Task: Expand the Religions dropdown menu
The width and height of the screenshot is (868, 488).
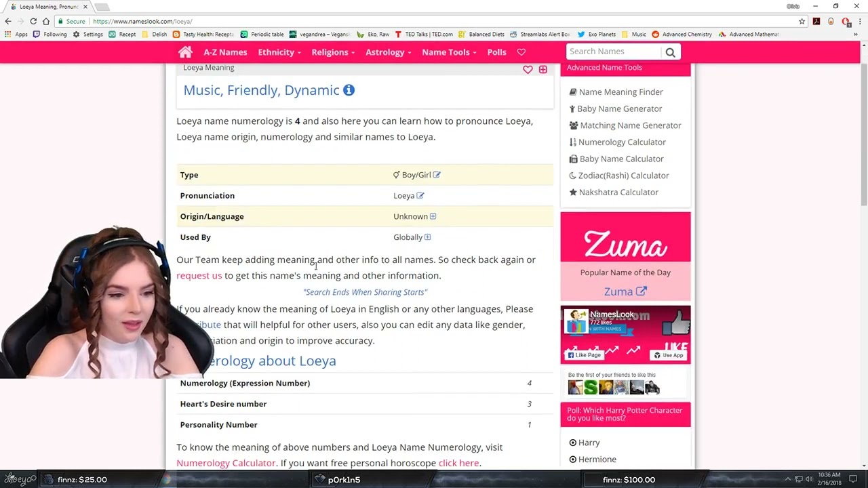Action: pos(333,52)
